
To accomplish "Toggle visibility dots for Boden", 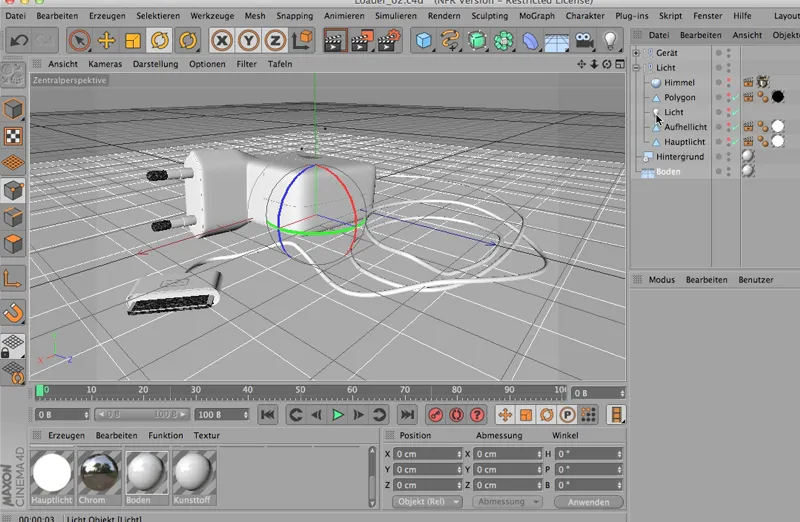I will tap(729, 171).
